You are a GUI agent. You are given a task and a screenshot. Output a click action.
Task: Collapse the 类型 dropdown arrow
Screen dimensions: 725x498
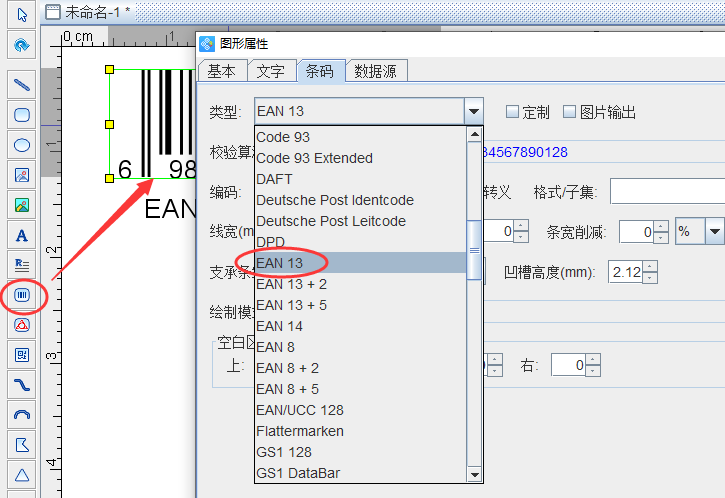click(x=473, y=111)
